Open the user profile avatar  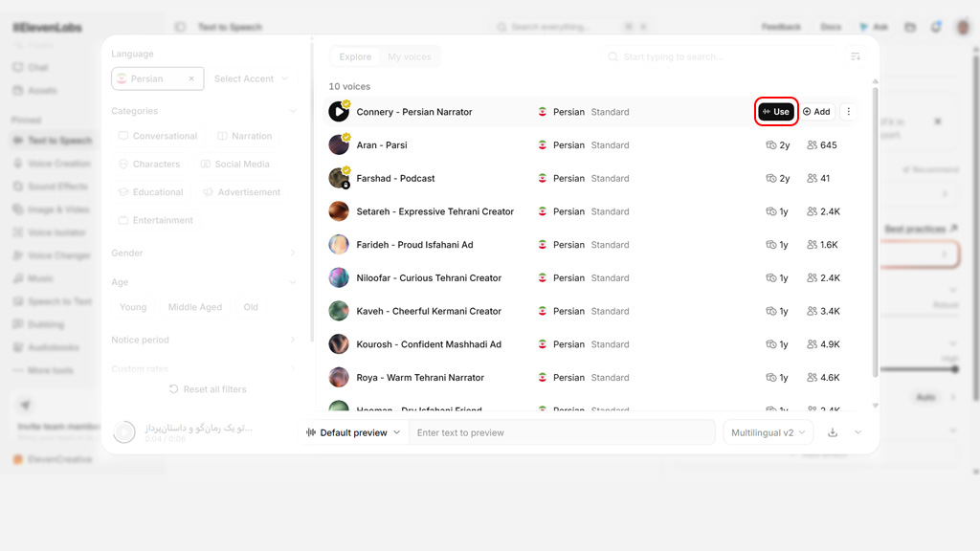point(963,27)
